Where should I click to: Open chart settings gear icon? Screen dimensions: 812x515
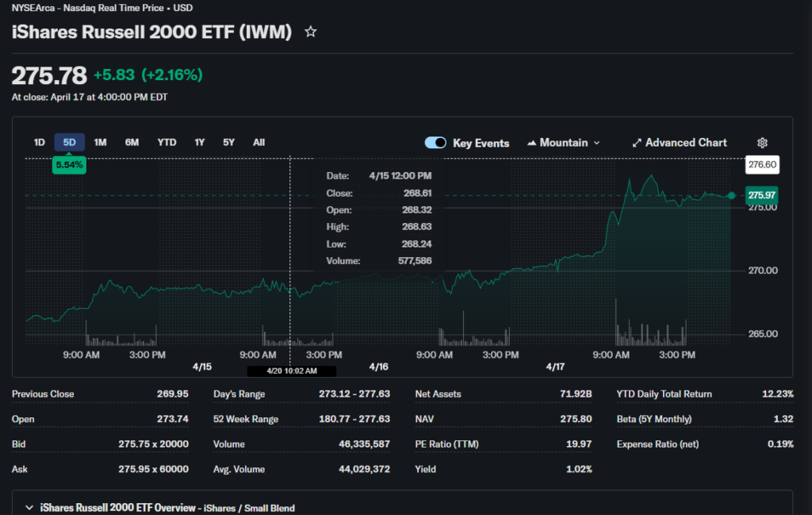coord(762,143)
